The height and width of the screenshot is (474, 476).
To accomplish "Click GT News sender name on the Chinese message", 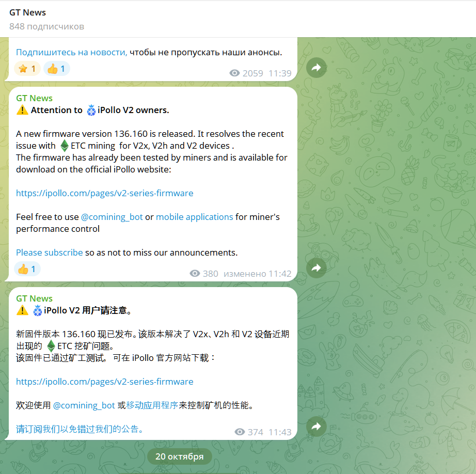I will [34, 298].
